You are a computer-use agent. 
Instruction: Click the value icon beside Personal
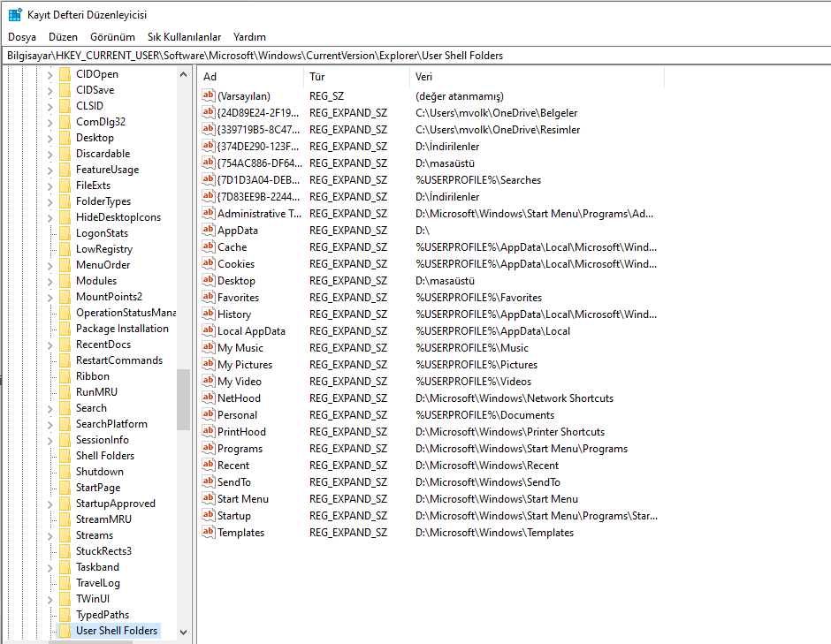pyautogui.click(x=209, y=414)
